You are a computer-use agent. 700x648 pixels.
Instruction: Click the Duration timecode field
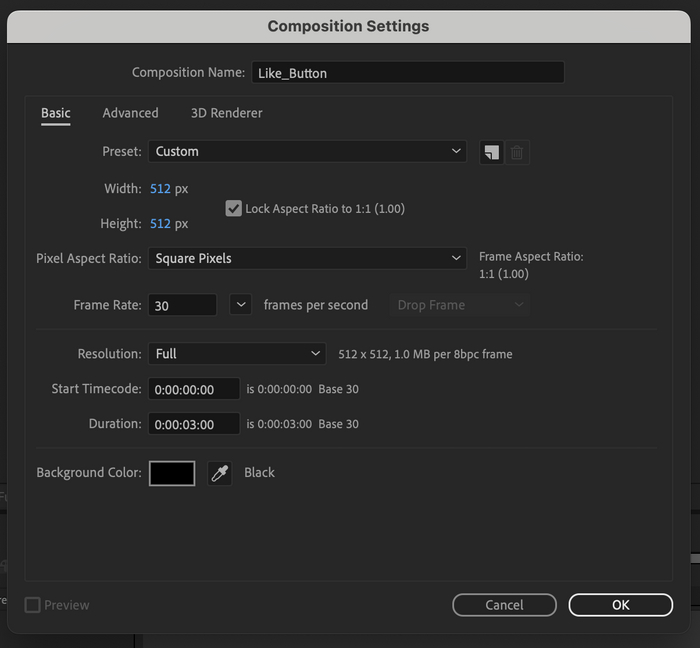(194, 424)
